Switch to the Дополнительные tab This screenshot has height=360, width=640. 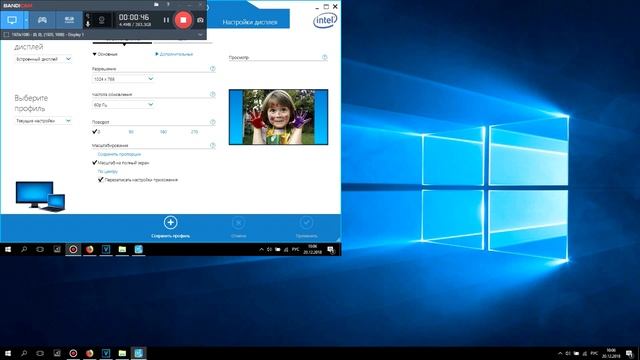tap(174, 54)
